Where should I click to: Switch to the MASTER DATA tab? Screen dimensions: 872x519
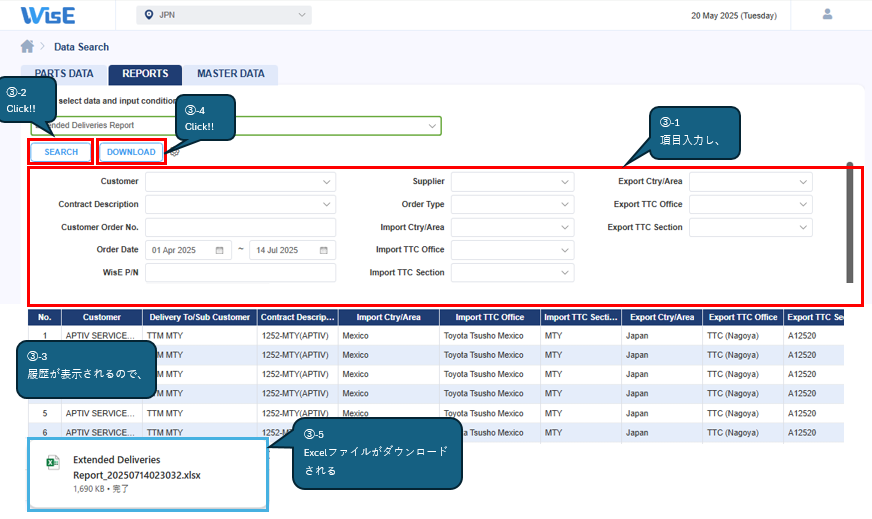tap(231, 74)
